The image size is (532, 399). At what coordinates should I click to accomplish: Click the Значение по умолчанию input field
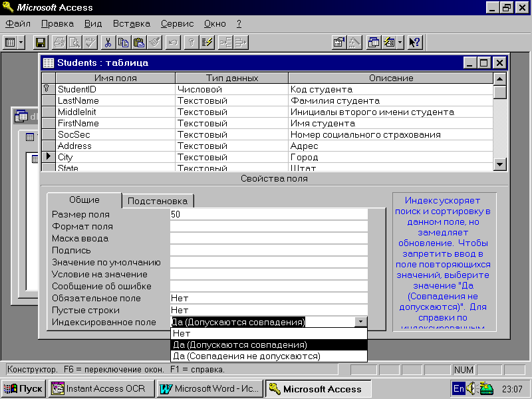coord(269,262)
